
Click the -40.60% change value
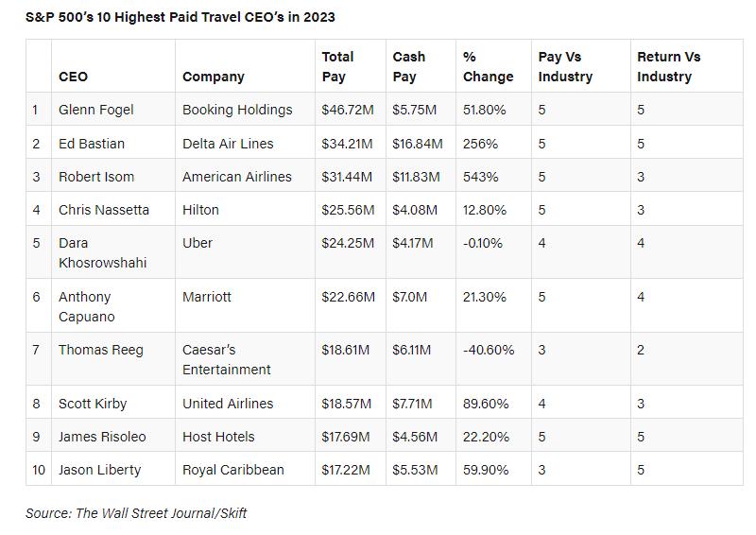(489, 350)
